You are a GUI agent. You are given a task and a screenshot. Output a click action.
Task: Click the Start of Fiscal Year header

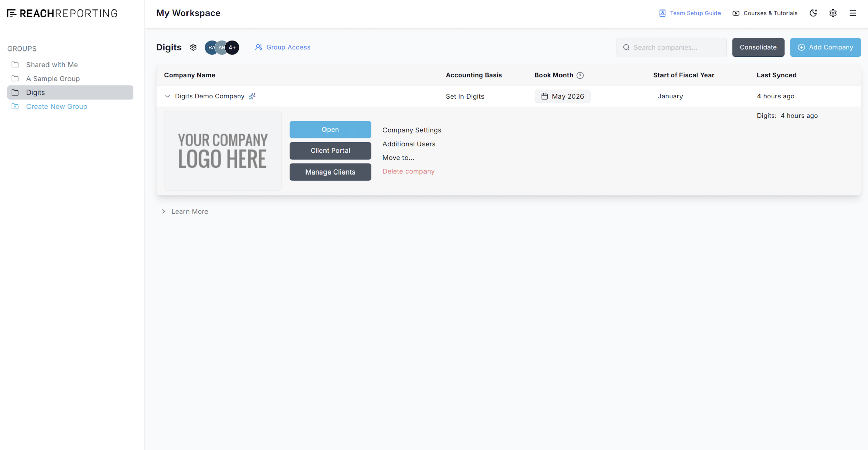coord(684,75)
